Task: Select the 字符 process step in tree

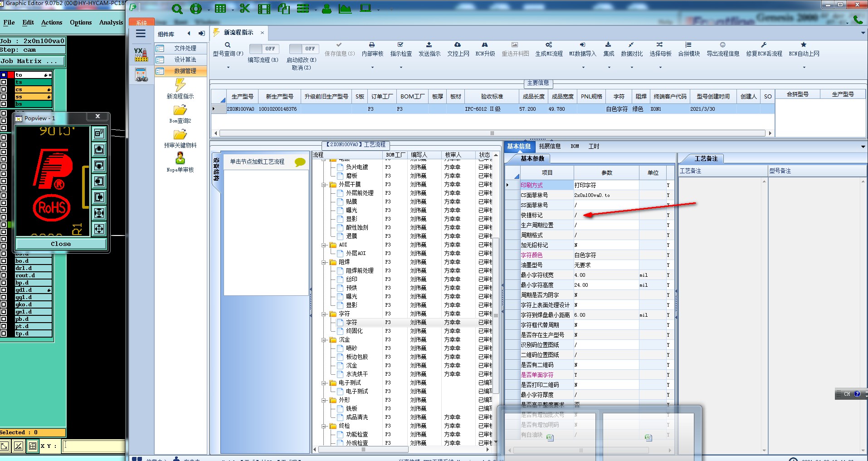Action: pyautogui.click(x=351, y=322)
